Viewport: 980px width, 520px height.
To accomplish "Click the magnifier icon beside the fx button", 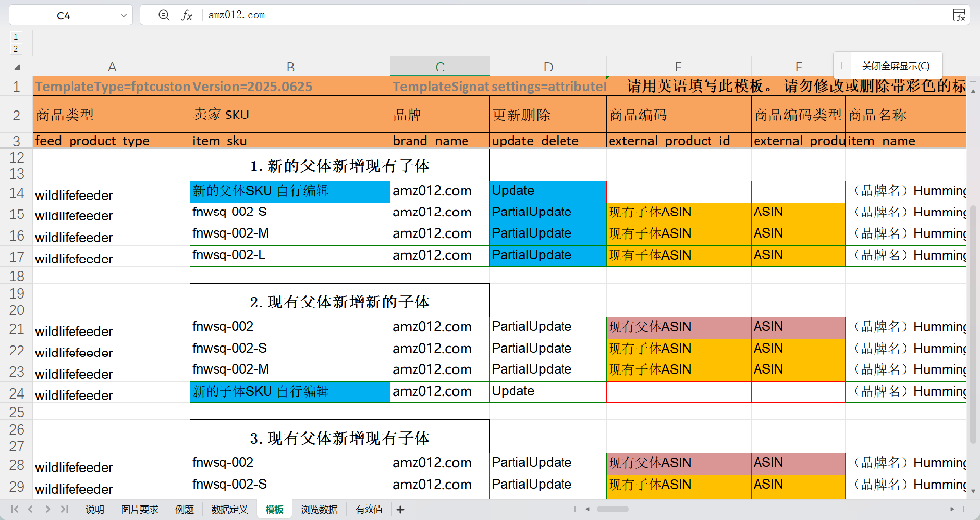I will tap(164, 16).
